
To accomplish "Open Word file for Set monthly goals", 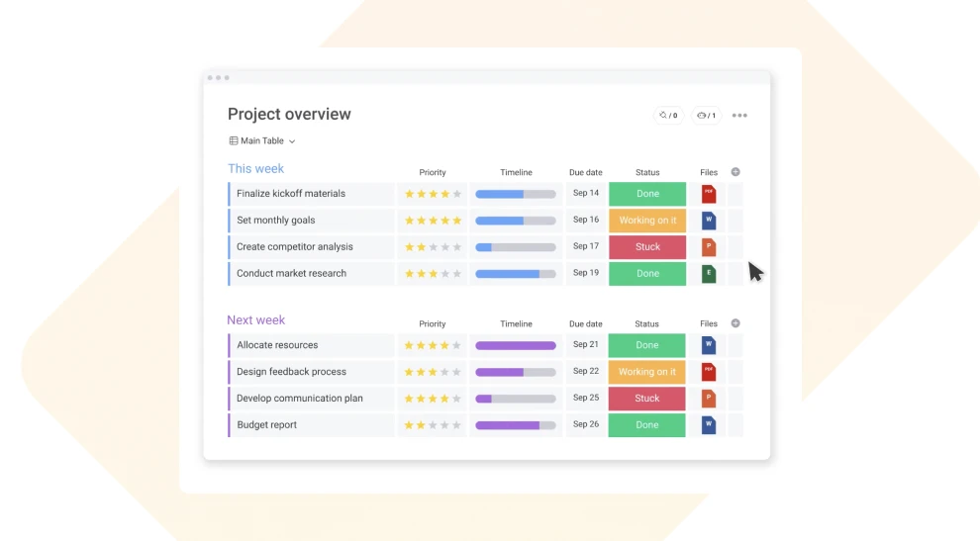I will pyautogui.click(x=708, y=221).
